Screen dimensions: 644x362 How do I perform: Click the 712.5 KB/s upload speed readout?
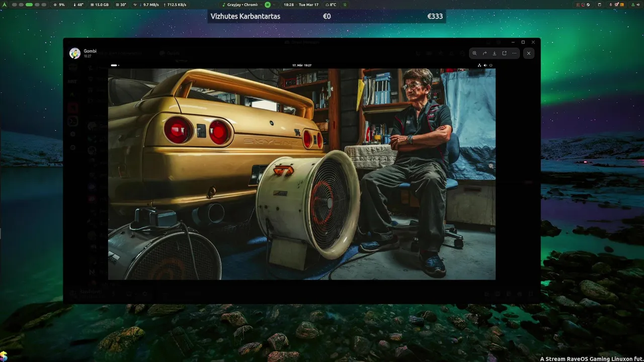[x=175, y=5]
